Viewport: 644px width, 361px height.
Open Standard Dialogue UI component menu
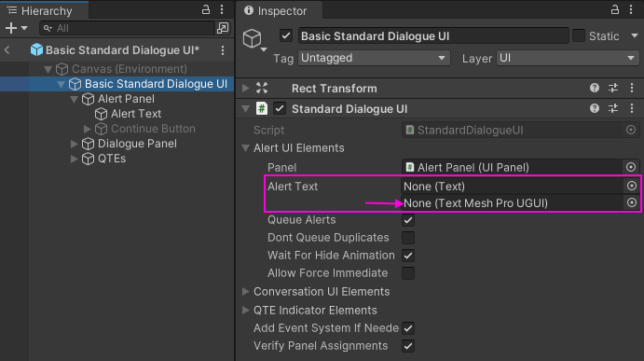[x=632, y=108]
